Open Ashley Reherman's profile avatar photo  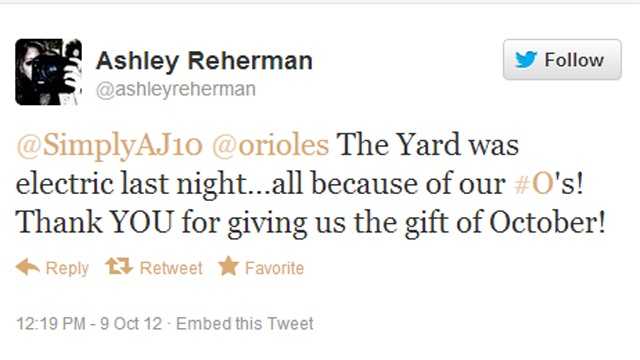(49, 72)
